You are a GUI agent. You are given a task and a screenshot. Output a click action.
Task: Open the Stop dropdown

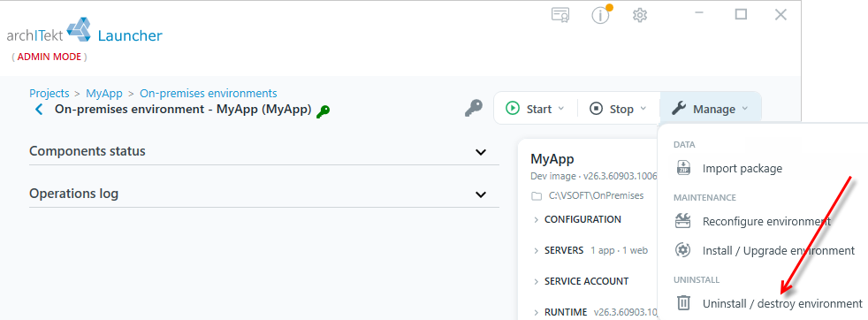pyautogui.click(x=643, y=109)
